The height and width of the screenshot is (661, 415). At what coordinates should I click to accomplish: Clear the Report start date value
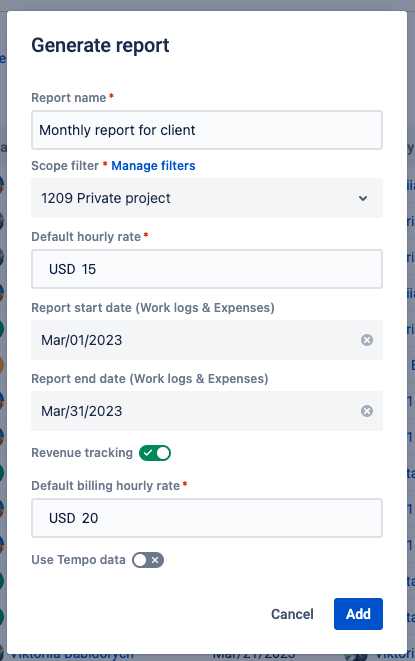(x=367, y=340)
